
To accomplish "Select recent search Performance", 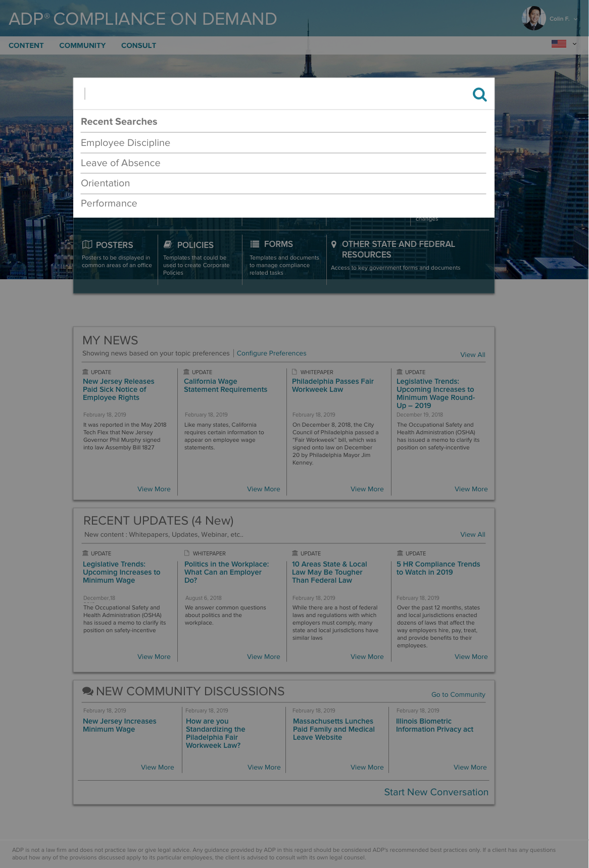I will (x=283, y=203).
